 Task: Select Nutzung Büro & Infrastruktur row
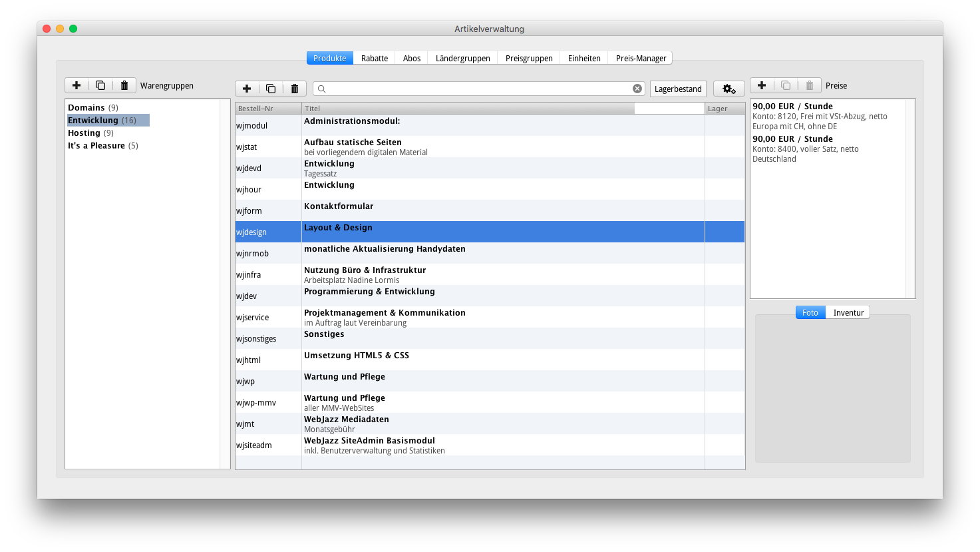point(490,274)
